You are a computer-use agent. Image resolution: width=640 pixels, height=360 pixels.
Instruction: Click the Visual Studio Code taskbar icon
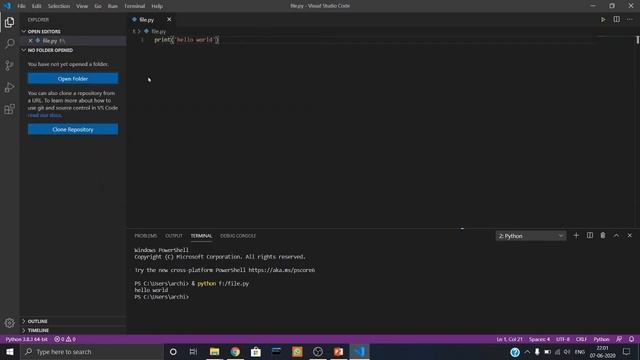click(x=359, y=351)
